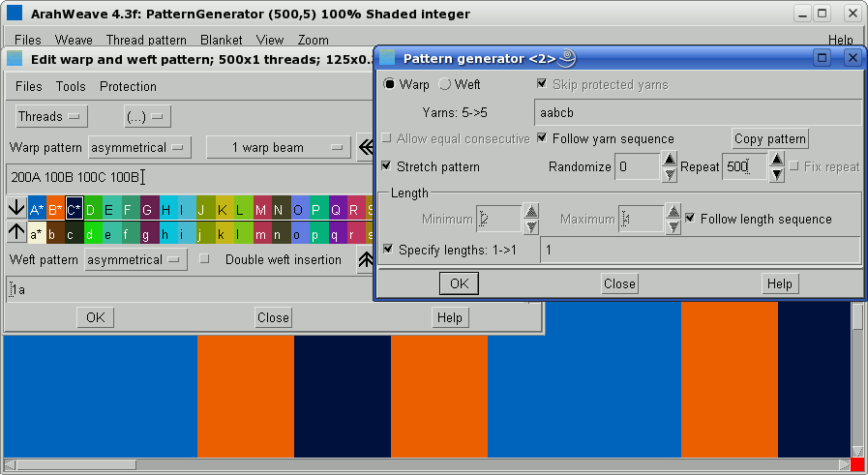This screenshot has height=475, width=868.
Task: Click Copy pattern button
Action: pos(770,138)
